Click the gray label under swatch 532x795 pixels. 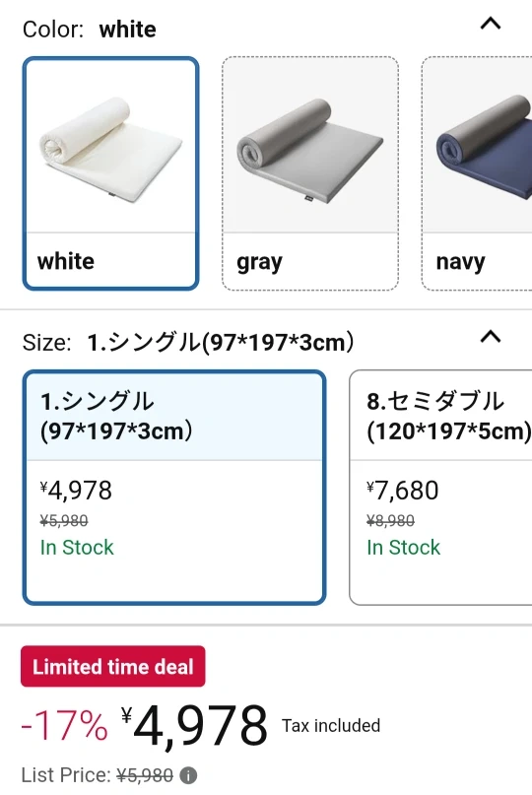[259, 263]
